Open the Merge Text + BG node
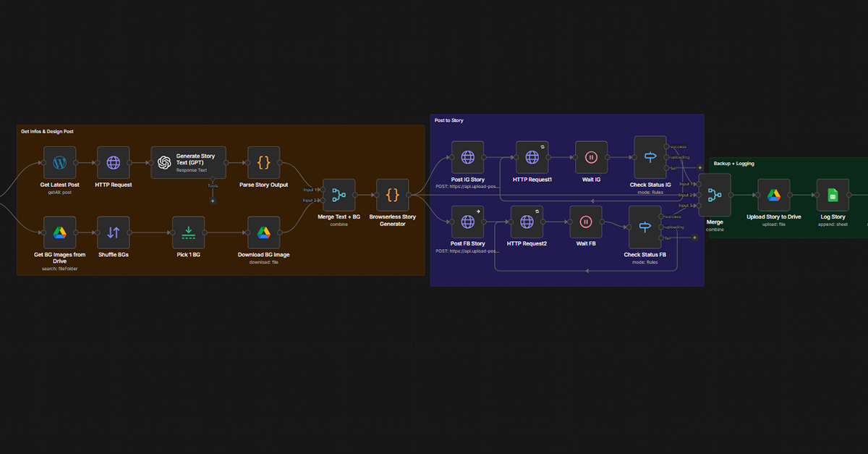Image resolution: width=868 pixels, height=454 pixels. pyautogui.click(x=339, y=196)
